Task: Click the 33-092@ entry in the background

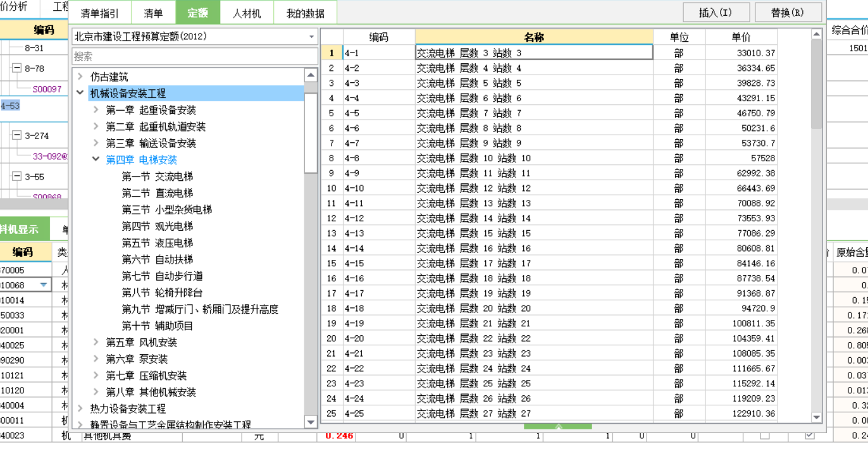Action: [x=49, y=156]
